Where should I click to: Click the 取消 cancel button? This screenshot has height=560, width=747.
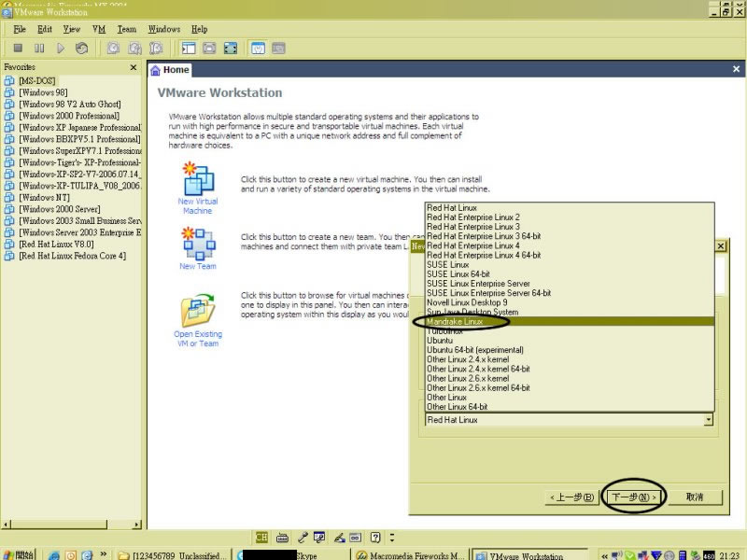coord(695,497)
